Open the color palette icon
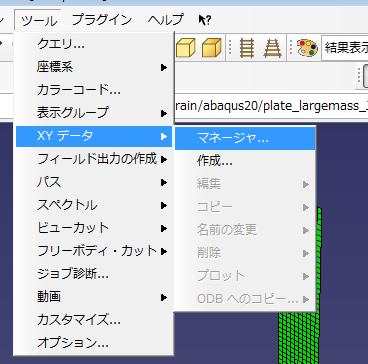 [307, 48]
